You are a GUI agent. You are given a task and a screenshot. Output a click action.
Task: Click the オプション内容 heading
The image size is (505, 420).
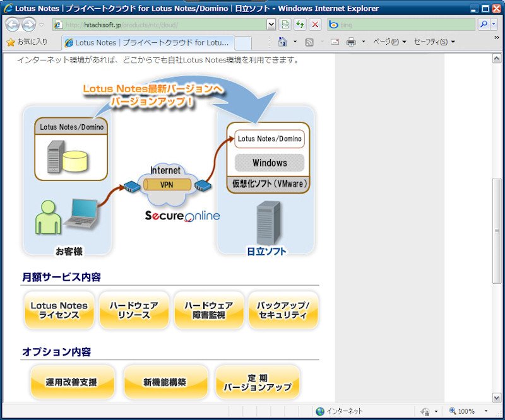(56, 352)
